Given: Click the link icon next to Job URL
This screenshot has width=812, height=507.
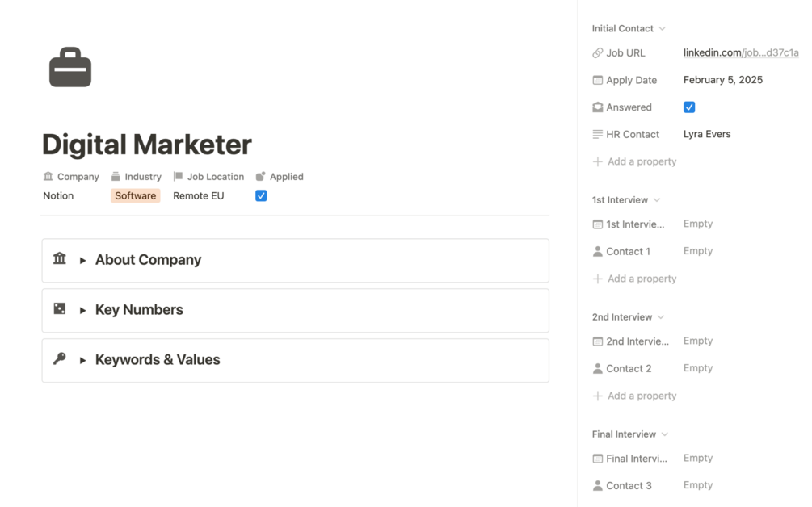Looking at the screenshot, I should [598, 53].
